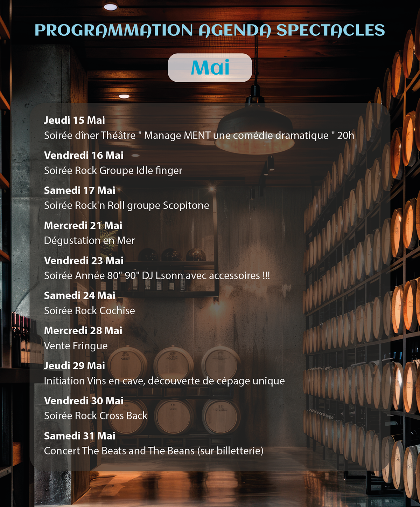
Task: Click the Soirée Rock Cross Back entry
Action: 96,416
